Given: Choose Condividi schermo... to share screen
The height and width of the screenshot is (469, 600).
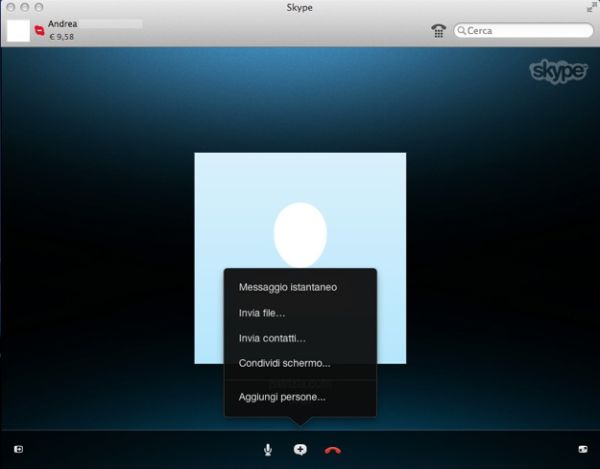Looking at the screenshot, I should click(x=284, y=363).
